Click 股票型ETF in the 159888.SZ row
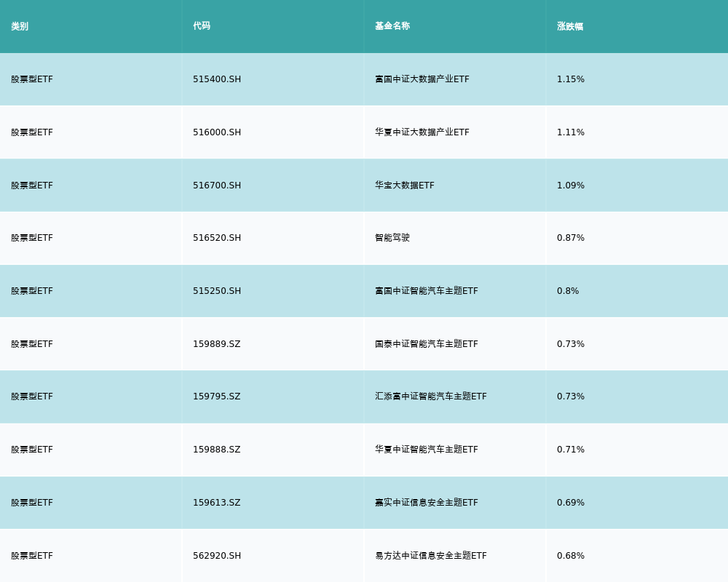Viewport: 728px width, 582px height. [x=32, y=450]
